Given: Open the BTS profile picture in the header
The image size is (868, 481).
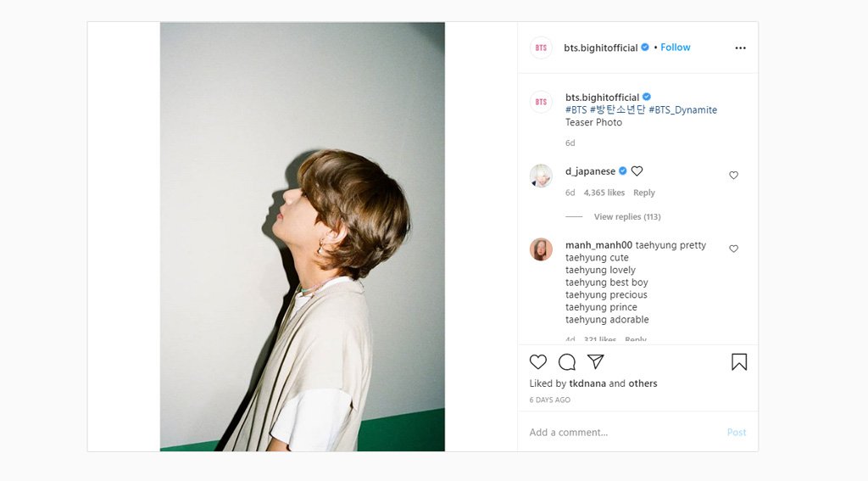Looking at the screenshot, I should tap(541, 48).
